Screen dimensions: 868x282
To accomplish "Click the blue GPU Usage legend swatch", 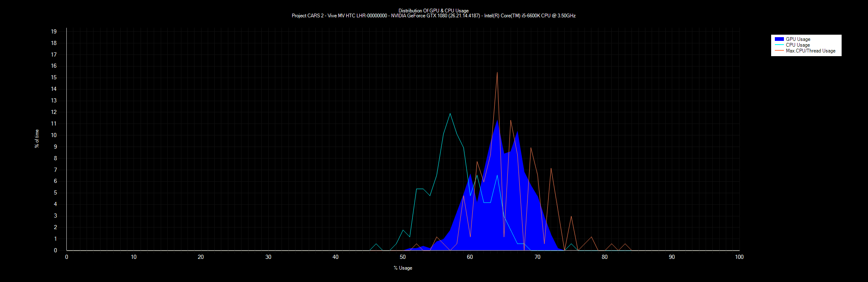I will point(779,39).
